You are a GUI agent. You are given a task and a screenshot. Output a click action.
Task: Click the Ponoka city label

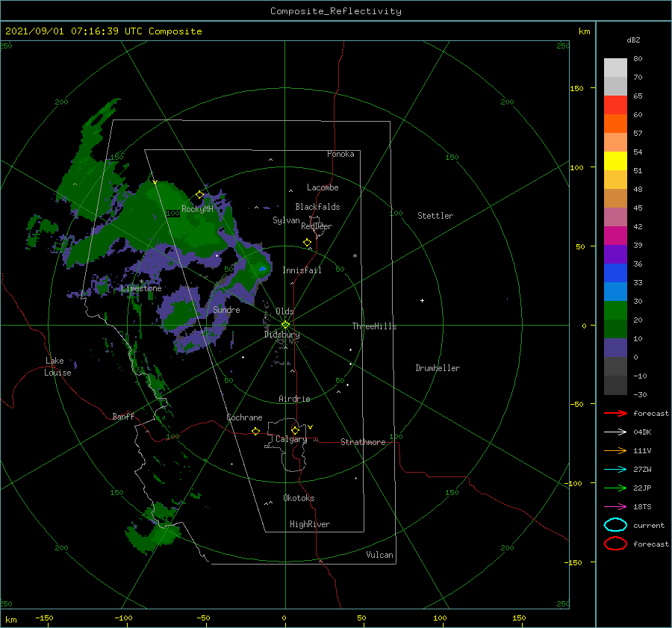point(340,154)
